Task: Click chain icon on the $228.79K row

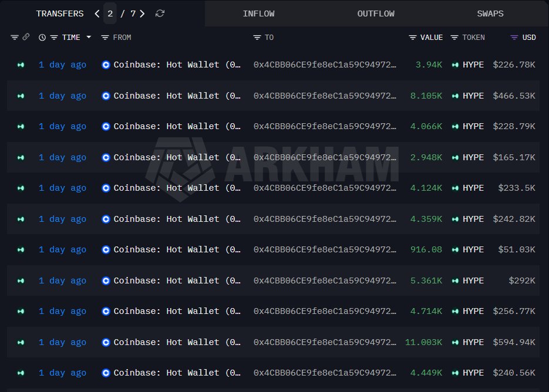Action: click(21, 126)
